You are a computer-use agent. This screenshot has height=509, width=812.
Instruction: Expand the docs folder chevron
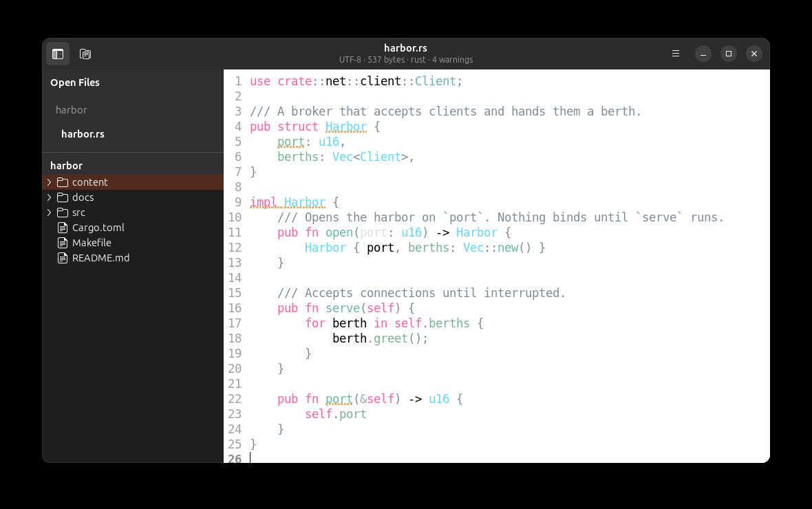[x=49, y=197]
